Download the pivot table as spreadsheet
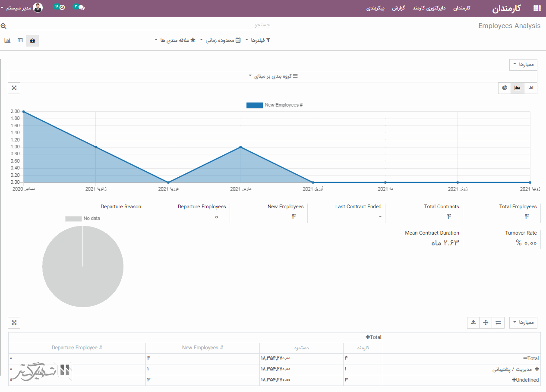The image size is (546, 392). [x=473, y=323]
